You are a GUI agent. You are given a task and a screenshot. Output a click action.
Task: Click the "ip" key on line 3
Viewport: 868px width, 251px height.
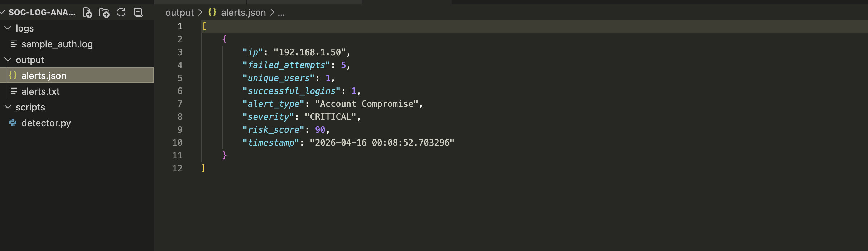[253, 52]
